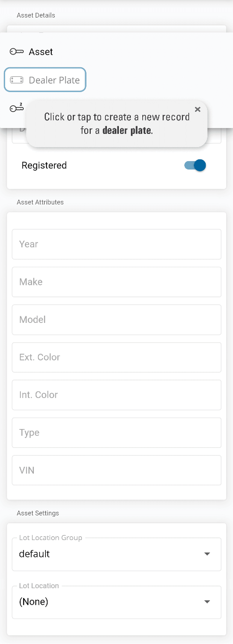
Task: Select the Asset menu option
Action: [x=41, y=52]
